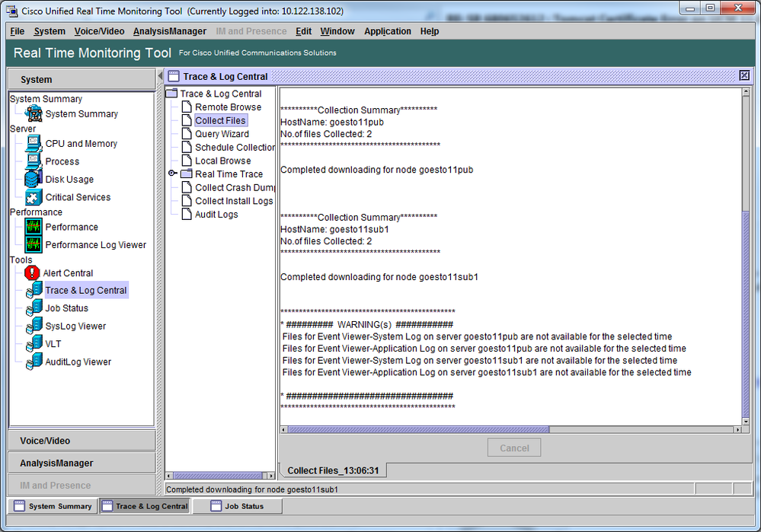
Task: Select Remote Browse in the tree
Action: coord(228,107)
